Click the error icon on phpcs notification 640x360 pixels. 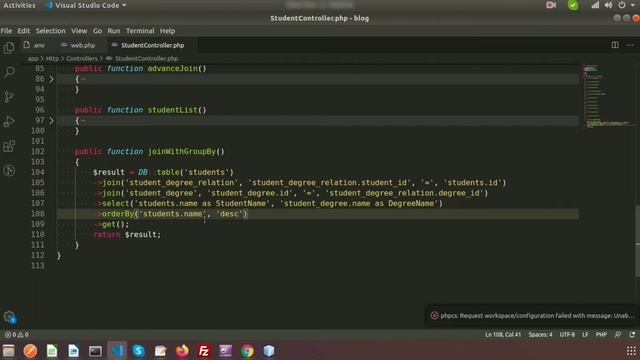pos(434,316)
